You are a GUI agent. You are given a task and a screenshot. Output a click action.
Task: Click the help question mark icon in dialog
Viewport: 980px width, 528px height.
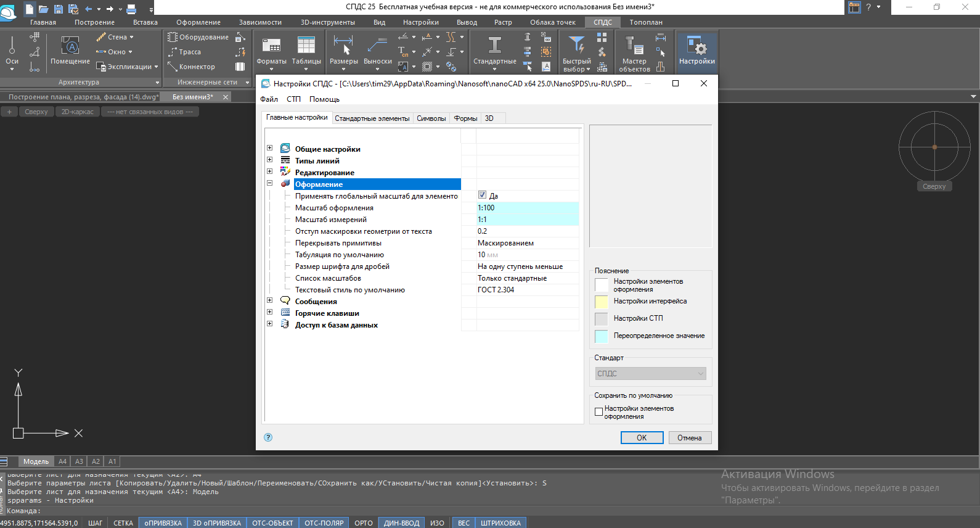click(x=268, y=437)
